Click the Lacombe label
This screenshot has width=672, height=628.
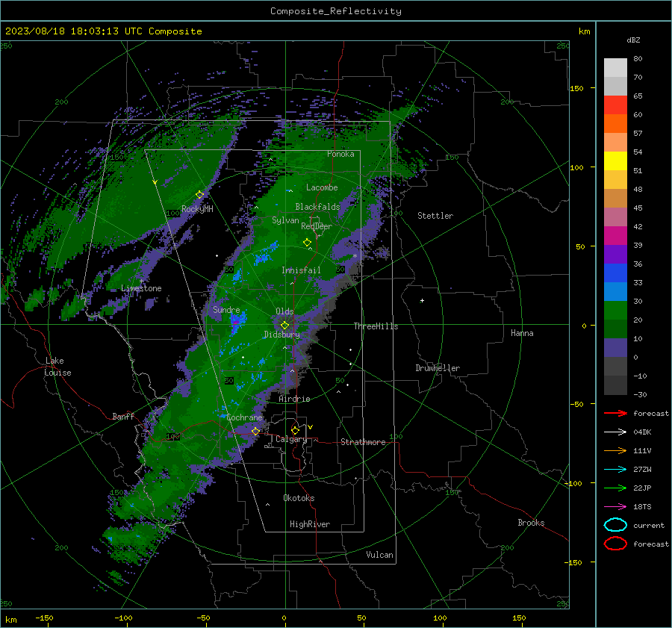tap(322, 187)
